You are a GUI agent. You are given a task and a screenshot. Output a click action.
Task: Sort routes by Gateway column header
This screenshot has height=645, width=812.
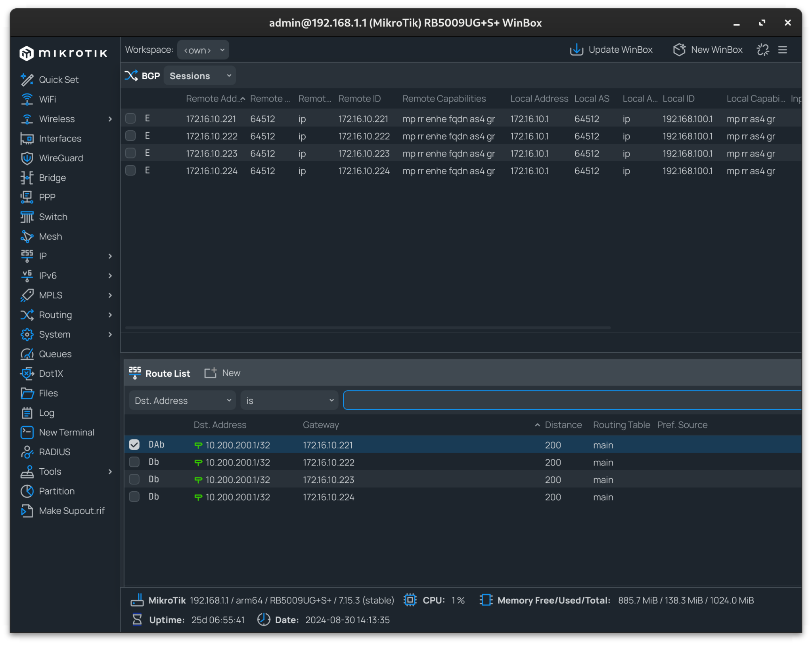321,425
